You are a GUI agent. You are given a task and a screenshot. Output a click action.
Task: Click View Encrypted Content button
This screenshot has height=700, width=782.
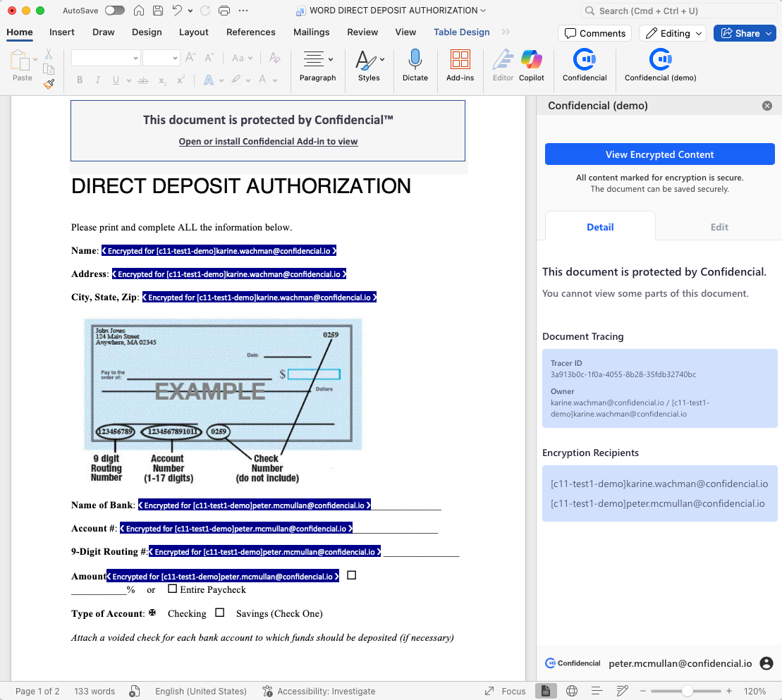pos(659,154)
